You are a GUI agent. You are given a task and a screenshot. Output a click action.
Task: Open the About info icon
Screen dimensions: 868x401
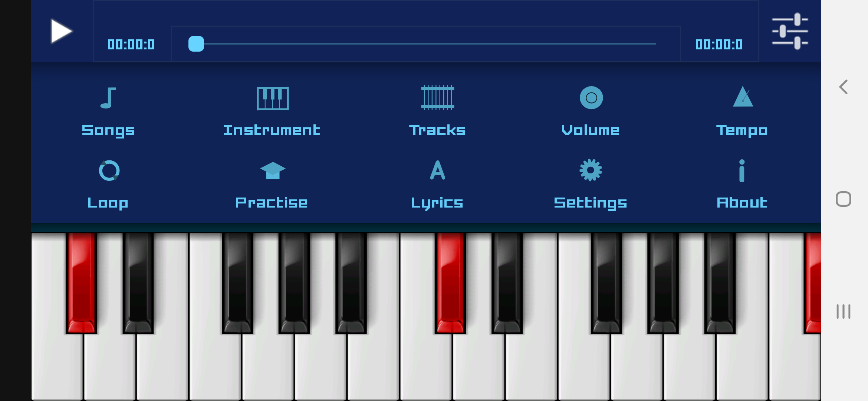[x=742, y=171]
